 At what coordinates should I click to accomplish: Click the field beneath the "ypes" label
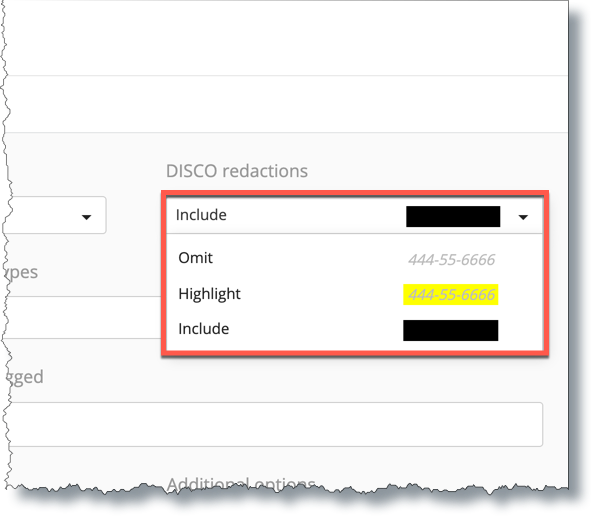(85, 317)
